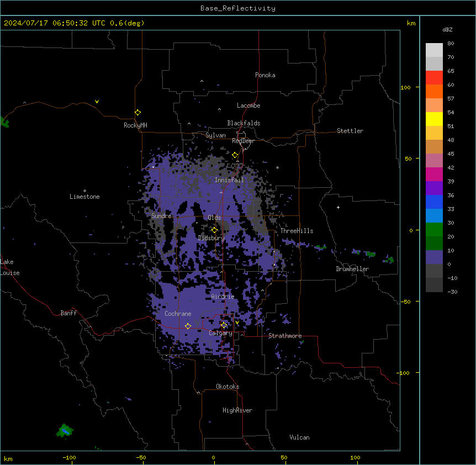Click the 80 value in dBZ legend
Image resolution: width=476 pixels, height=465 pixels.
451,44
